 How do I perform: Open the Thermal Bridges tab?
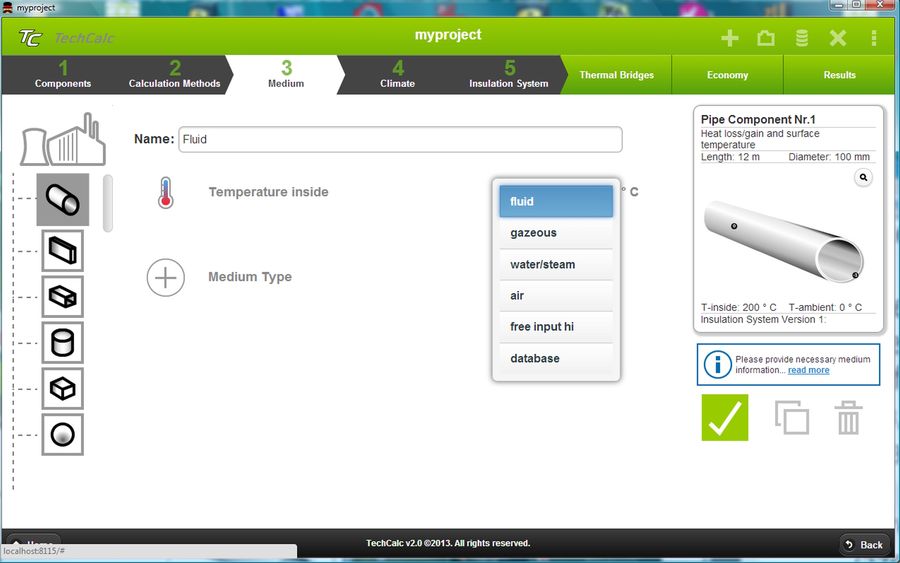click(x=616, y=75)
